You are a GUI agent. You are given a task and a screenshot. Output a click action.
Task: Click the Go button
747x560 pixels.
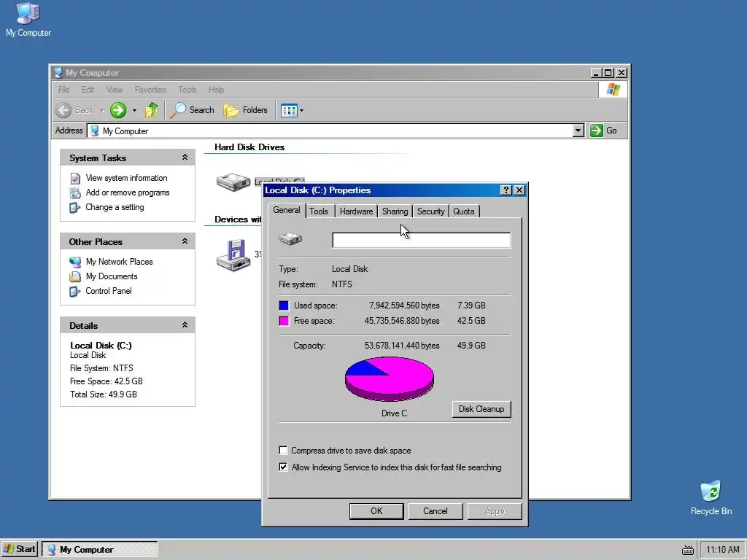click(x=603, y=131)
